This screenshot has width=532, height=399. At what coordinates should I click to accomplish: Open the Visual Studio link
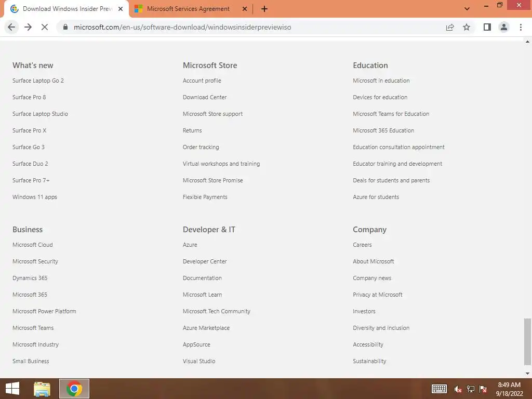coord(199,361)
